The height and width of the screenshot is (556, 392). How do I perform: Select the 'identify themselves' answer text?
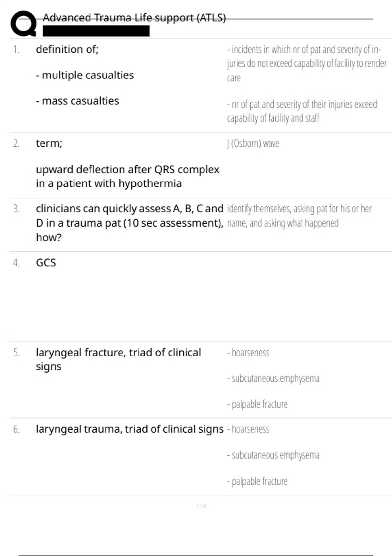coord(299,216)
